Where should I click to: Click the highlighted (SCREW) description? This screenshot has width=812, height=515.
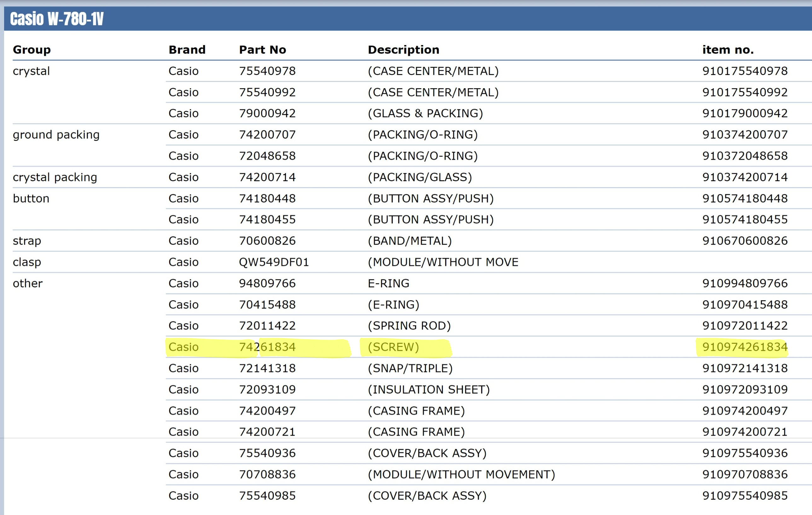tap(393, 347)
